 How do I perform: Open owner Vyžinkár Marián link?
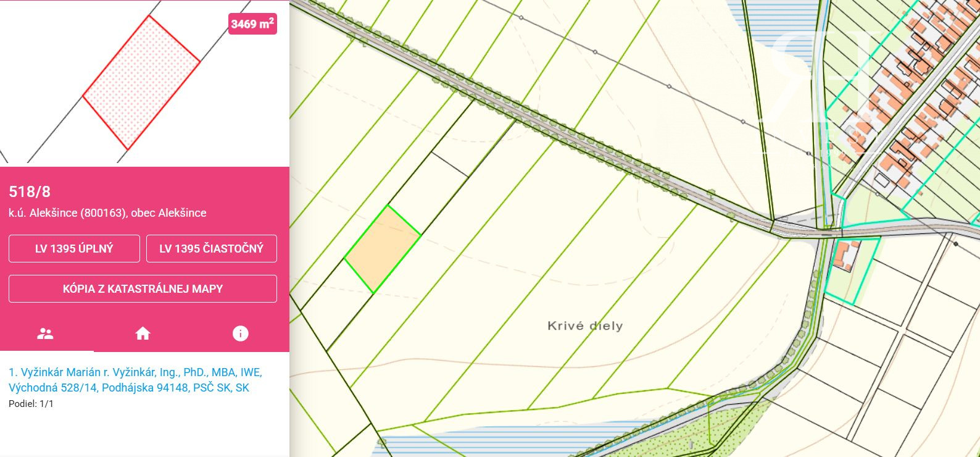[135, 380]
